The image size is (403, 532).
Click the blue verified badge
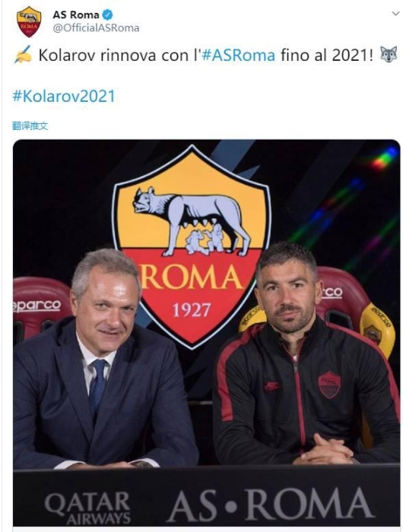[x=108, y=15]
